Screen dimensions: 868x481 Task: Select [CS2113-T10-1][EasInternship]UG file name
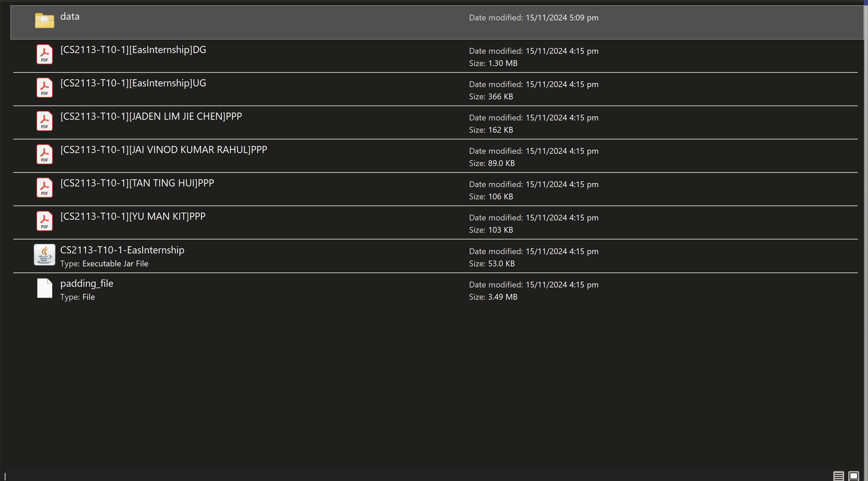tap(133, 83)
